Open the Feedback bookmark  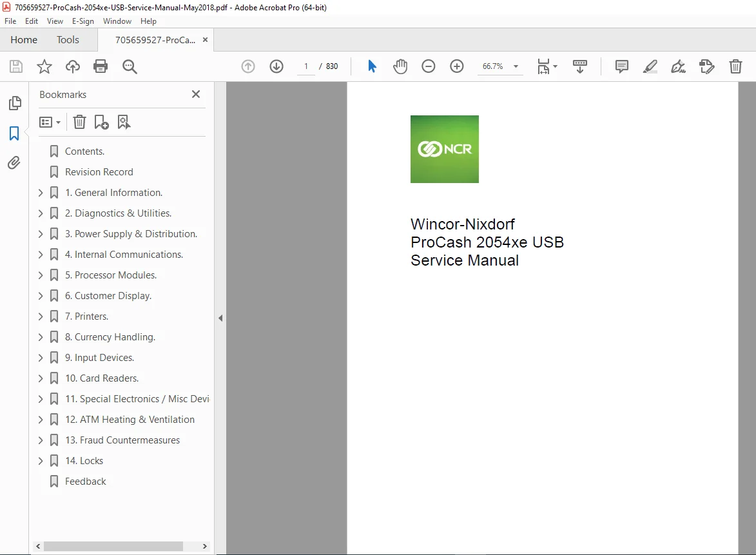86,482
